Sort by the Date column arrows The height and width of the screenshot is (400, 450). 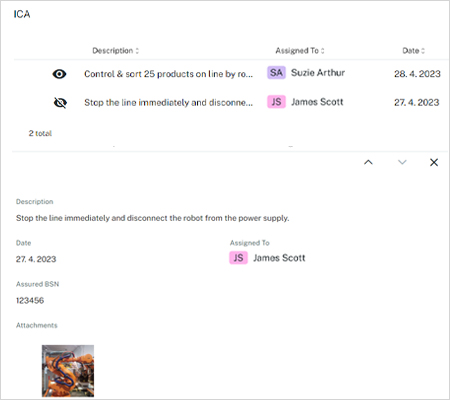(x=423, y=51)
